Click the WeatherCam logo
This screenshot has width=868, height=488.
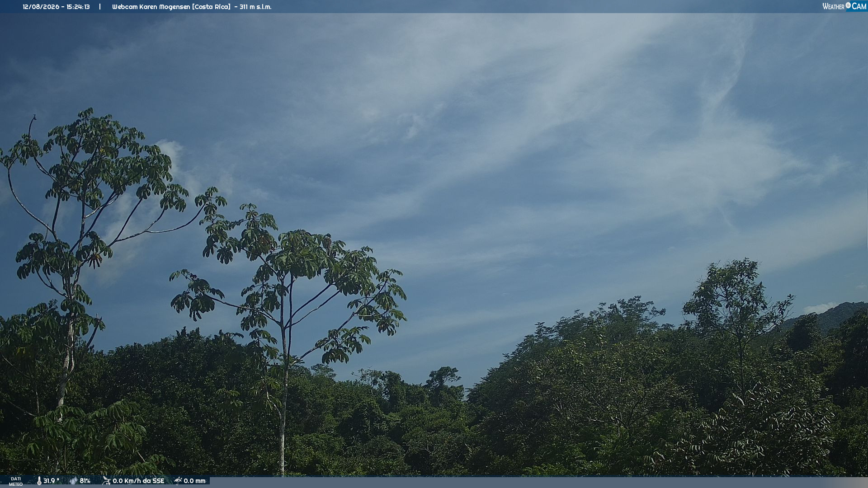(x=844, y=6)
